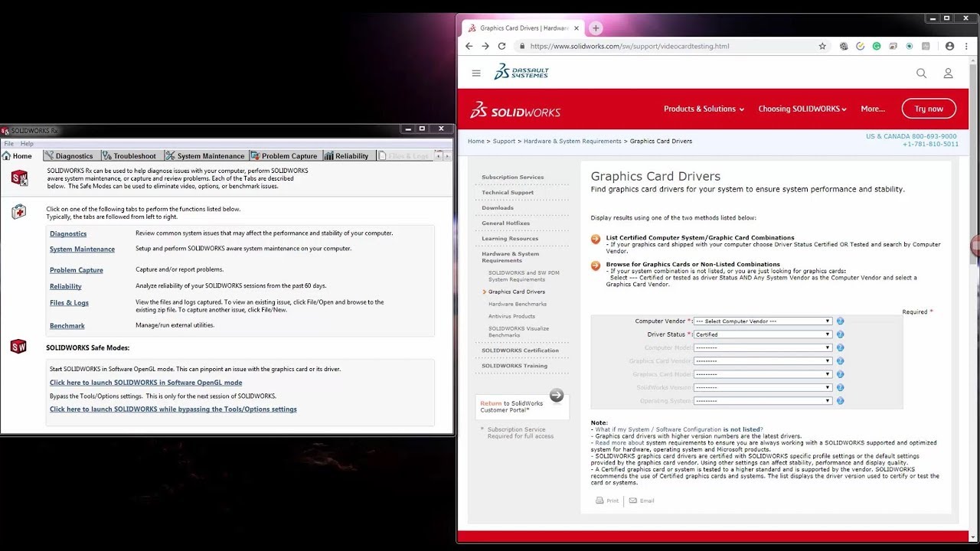Click help icon beside Computer Model

click(840, 347)
